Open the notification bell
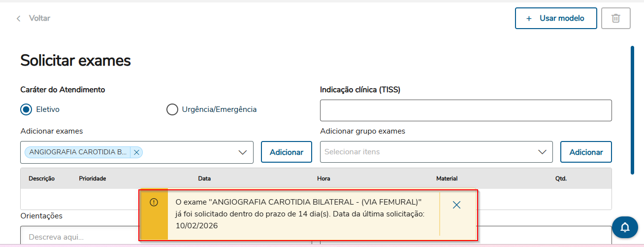The width and height of the screenshot is (644, 247). [x=625, y=227]
